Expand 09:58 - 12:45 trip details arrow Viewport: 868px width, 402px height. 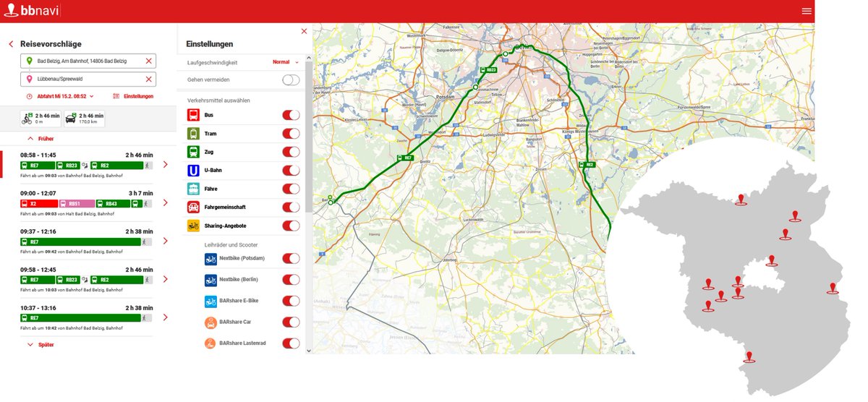pos(165,279)
